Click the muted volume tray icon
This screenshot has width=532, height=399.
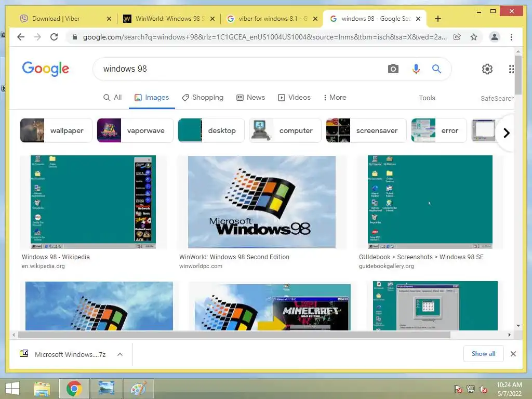(x=483, y=389)
